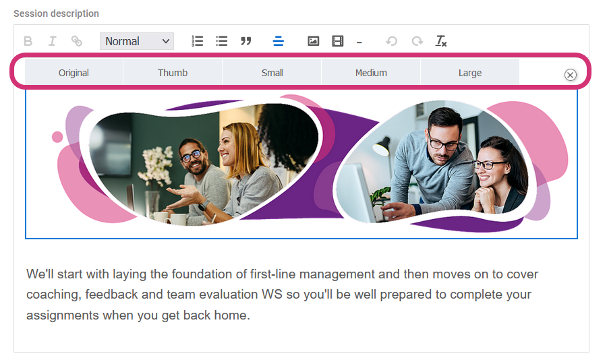Select the Original image size option
Image resolution: width=607 pixels, height=364 pixels.
(74, 72)
